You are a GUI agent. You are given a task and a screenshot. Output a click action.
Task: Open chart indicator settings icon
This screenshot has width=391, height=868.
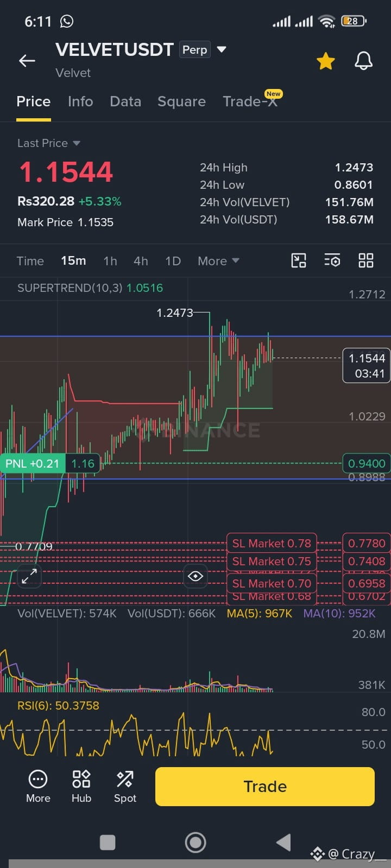click(332, 261)
